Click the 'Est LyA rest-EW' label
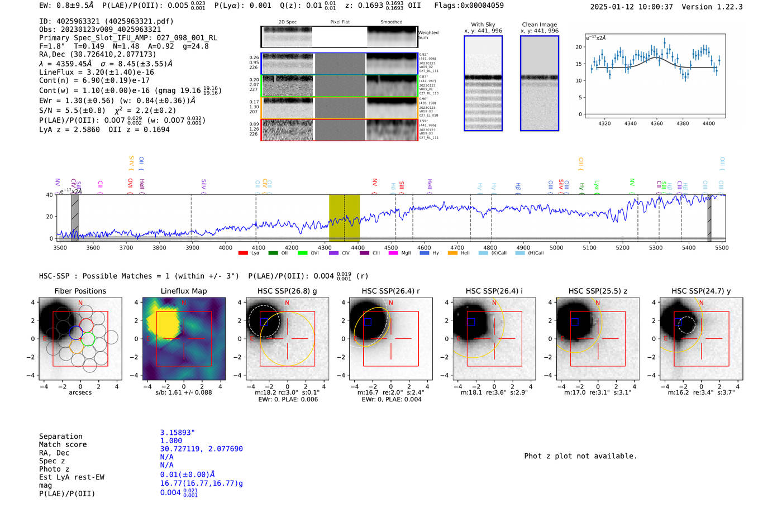 pos(71,477)
